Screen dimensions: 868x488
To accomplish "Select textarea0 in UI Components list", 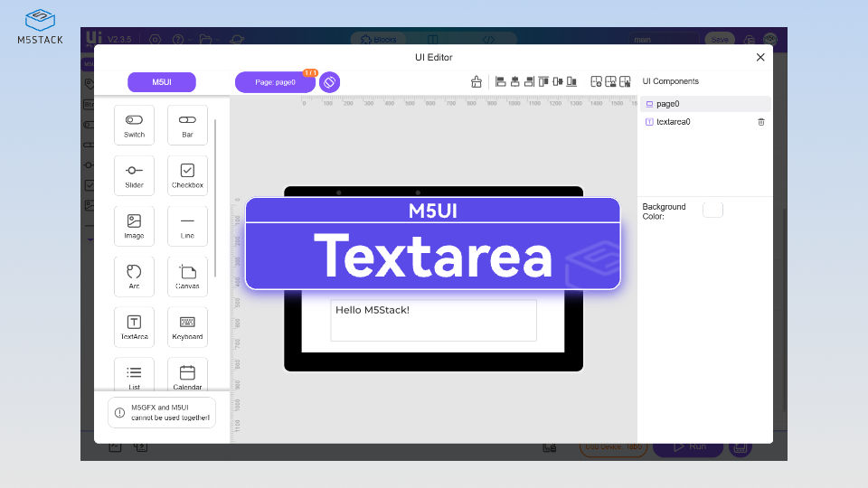I will click(x=704, y=122).
